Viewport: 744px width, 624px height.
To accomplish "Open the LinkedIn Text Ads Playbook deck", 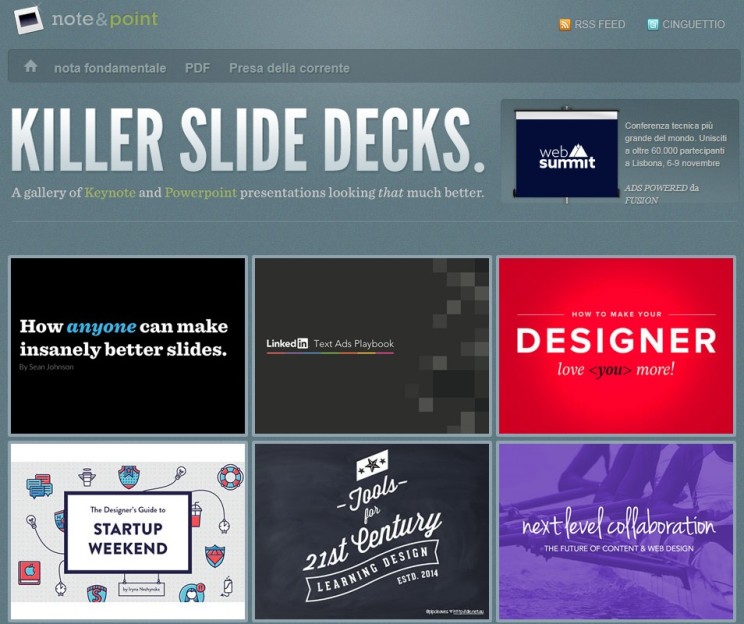I will (x=371, y=346).
